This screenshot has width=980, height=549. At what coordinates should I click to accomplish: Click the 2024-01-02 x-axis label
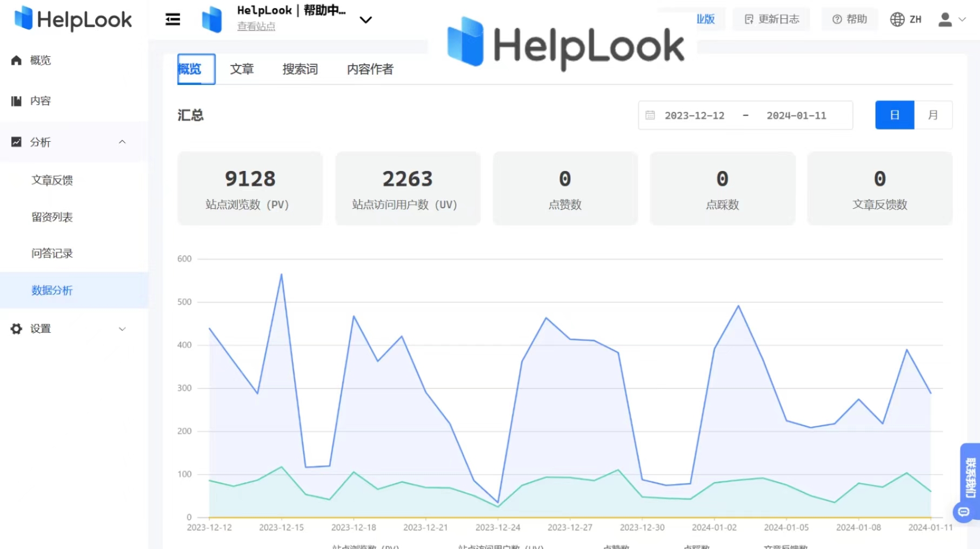tap(714, 527)
